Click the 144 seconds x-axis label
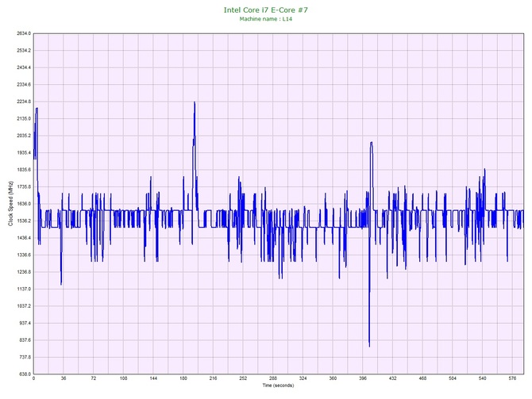Screen dimensions: 532x399 (x=153, y=378)
